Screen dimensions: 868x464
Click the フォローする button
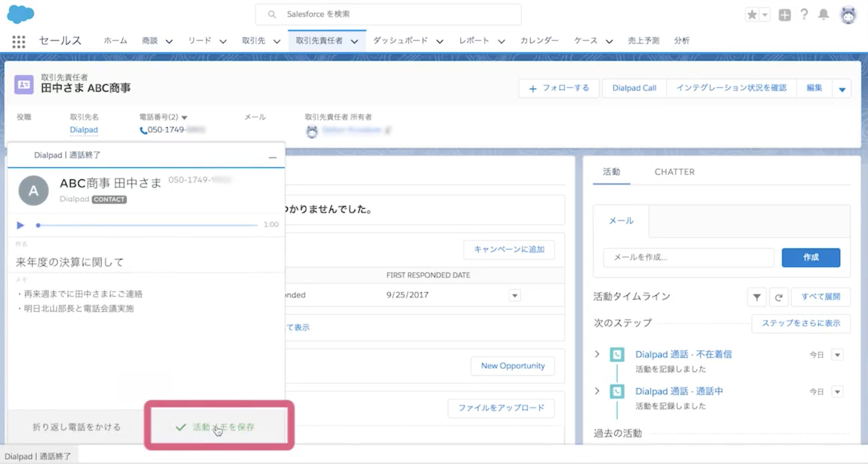pyautogui.click(x=559, y=88)
